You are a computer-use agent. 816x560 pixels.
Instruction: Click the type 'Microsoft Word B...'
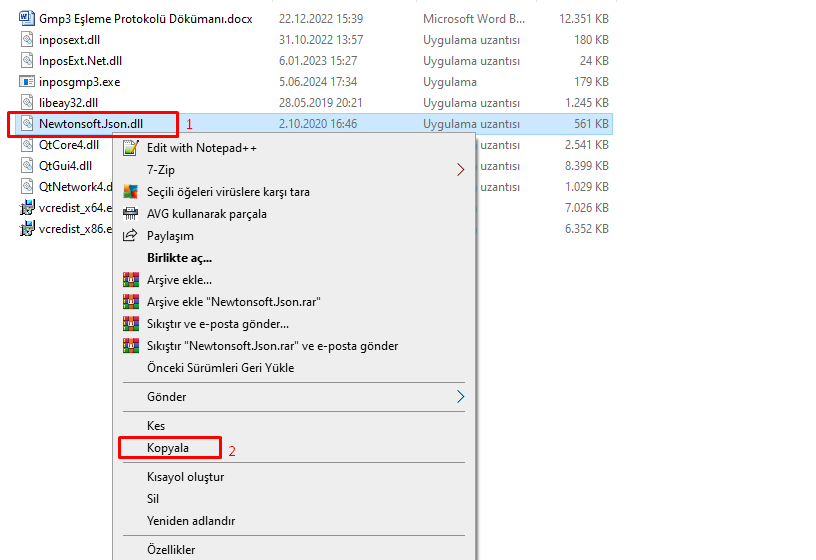[474, 19]
